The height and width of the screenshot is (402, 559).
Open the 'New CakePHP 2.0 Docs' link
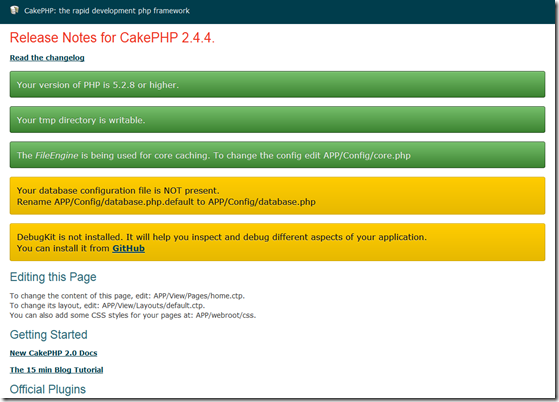(x=53, y=353)
